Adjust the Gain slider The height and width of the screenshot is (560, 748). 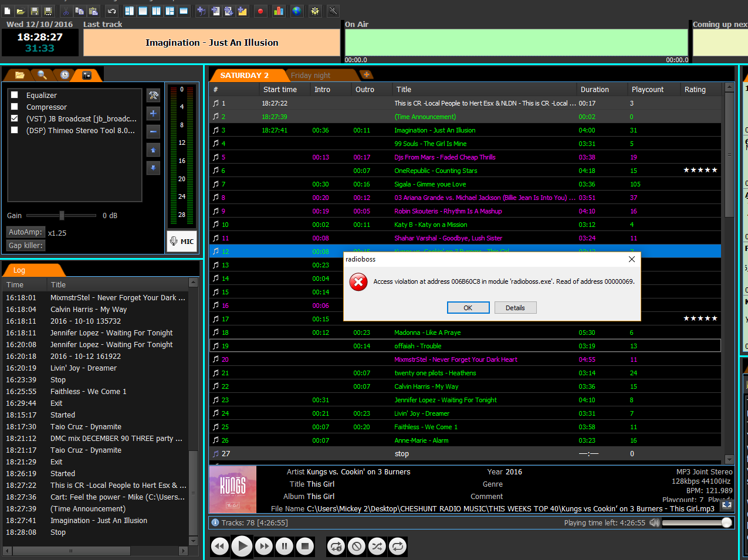[x=61, y=215]
